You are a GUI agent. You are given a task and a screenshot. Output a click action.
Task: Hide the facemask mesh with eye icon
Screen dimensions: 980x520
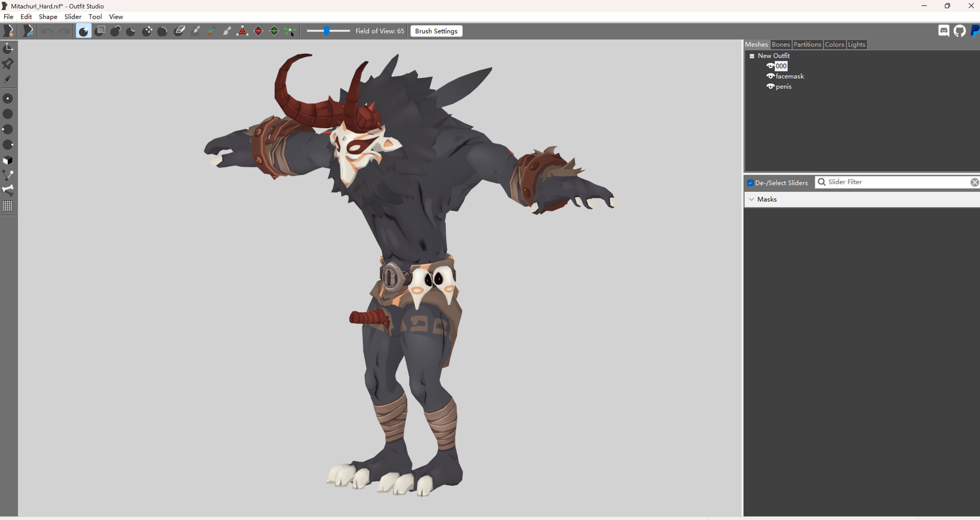(770, 76)
